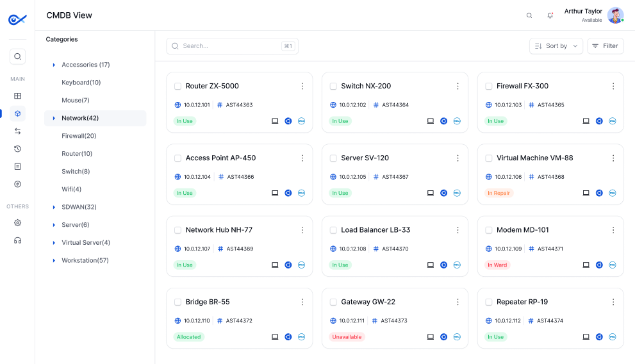Check the Switch NX-200 checkbox

333,87
